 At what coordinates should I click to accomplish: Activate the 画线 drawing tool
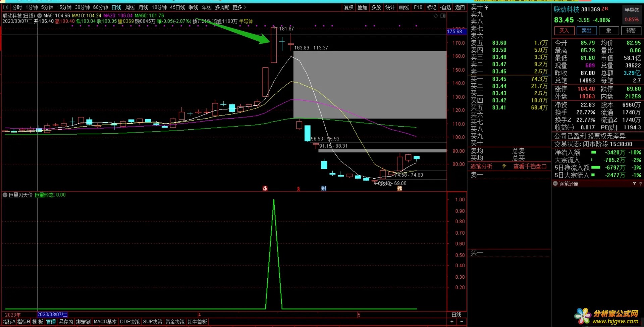(x=404, y=7)
